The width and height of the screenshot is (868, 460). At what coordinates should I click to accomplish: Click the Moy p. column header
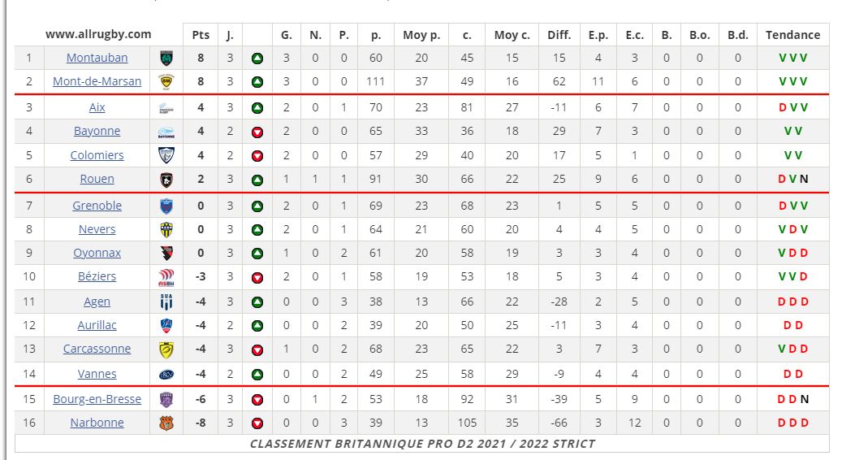(422, 35)
